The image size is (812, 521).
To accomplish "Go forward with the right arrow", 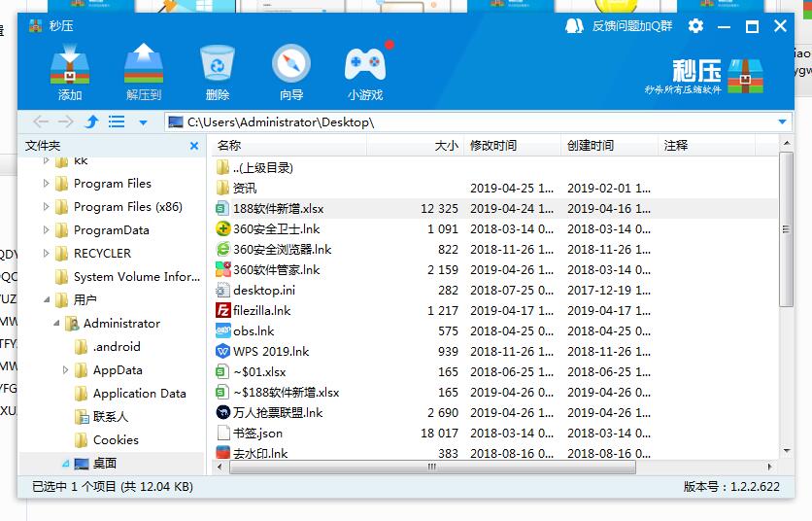I will click(65, 122).
